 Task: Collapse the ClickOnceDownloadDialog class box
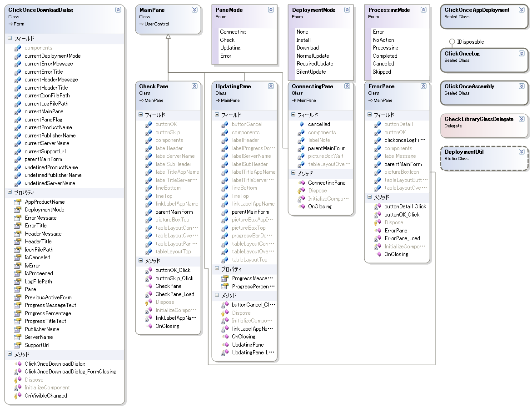click(118, 10)
